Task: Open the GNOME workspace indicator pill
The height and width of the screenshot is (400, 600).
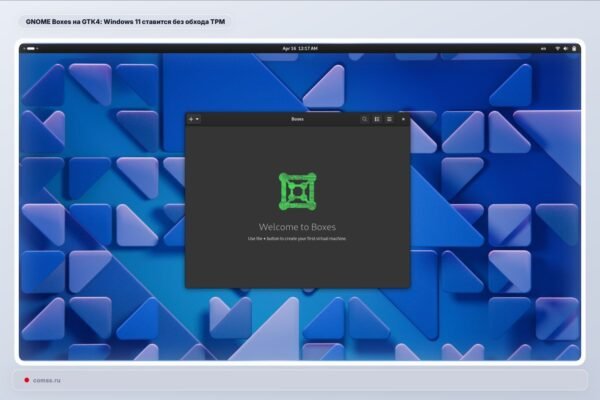Action: (x=31, y=49)
